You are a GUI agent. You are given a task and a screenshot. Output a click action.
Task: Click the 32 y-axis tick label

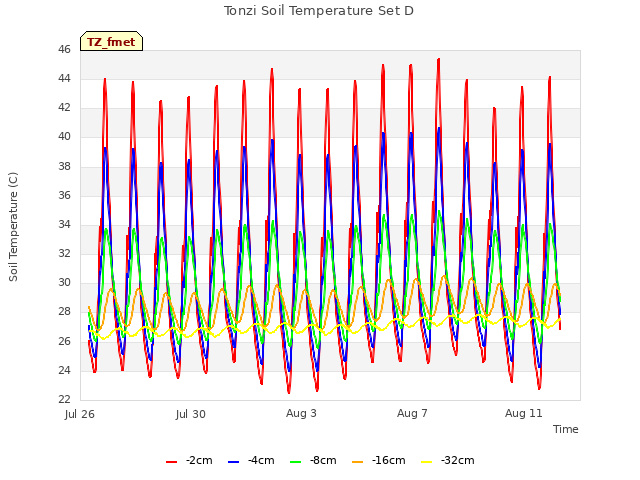point(64,253)
